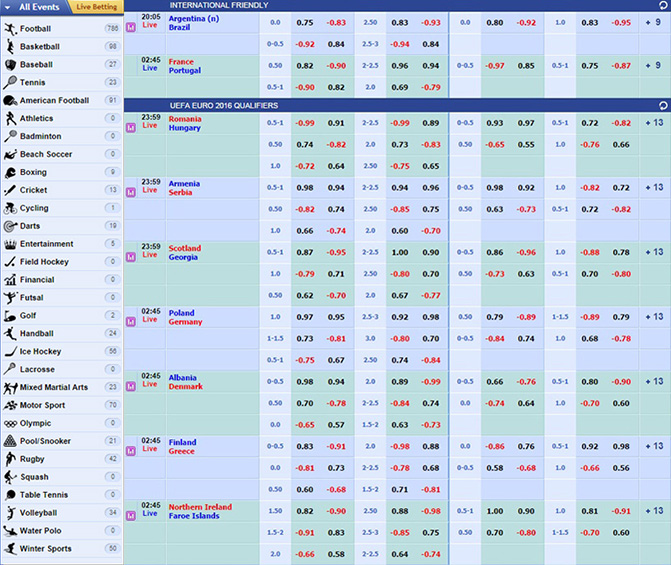Refresh the International Friendly section
671x565 pixels.
pyautogui.click(x=663, y=5)
